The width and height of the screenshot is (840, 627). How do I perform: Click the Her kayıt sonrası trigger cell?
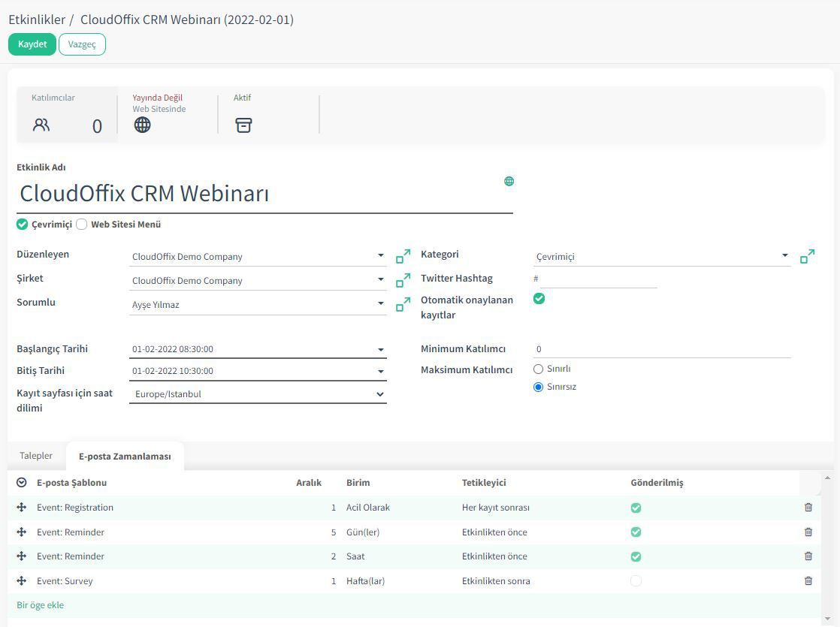496,507
